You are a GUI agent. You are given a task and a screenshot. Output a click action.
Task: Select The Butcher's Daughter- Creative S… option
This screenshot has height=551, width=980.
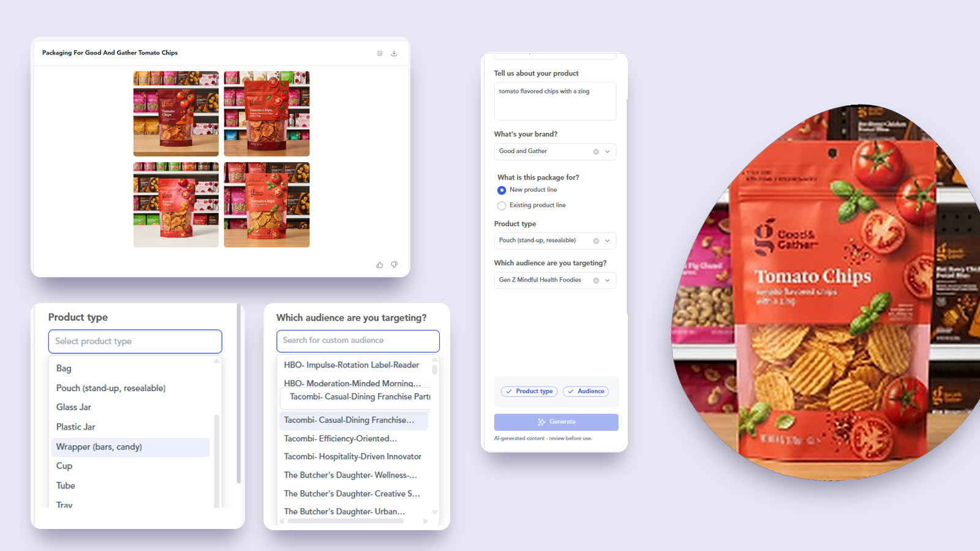pyautogui.click(x=354, y=493)
